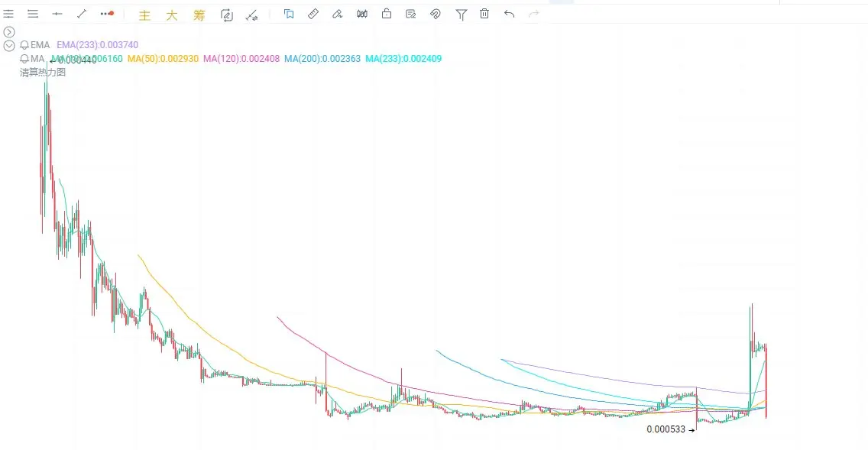This screenshot has height=450, width=868.
Task: Select the ruler measurement tool
Action: 313,14
